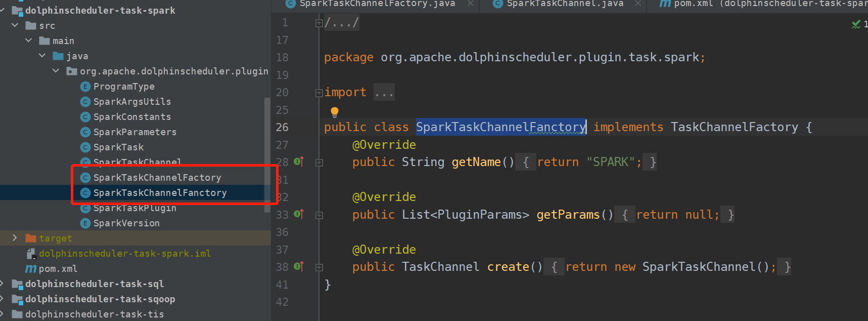Image resolution: width=868 pixels, height=321 pixels.
Task: Click the SparkArgsUtils class icon
Action: click(85, 102)
